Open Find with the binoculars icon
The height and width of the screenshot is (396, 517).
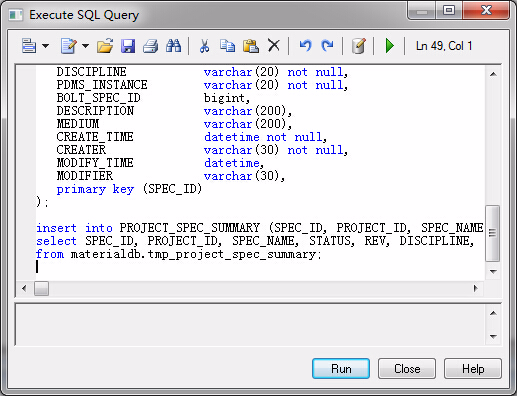[x=173, y=46]
